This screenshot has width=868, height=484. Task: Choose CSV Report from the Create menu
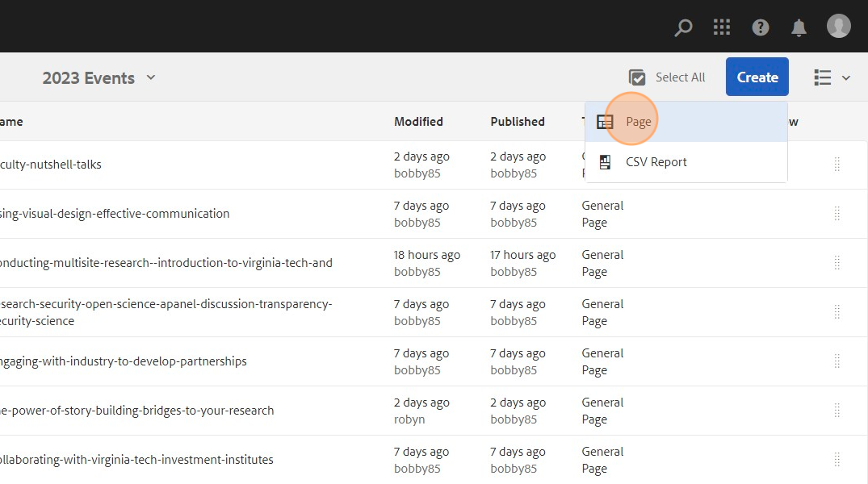point(686,162)
